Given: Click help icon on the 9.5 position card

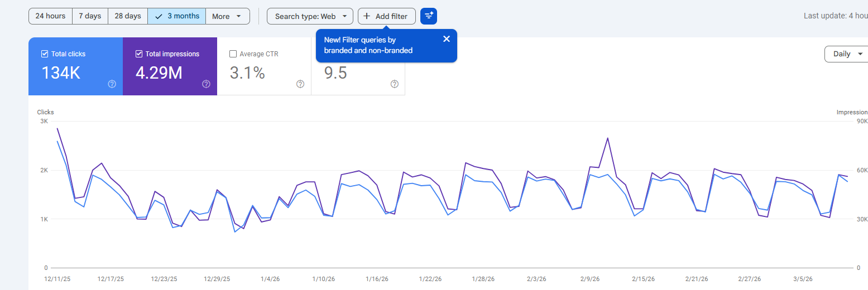Looking at the screenshot, I should 395,84.
